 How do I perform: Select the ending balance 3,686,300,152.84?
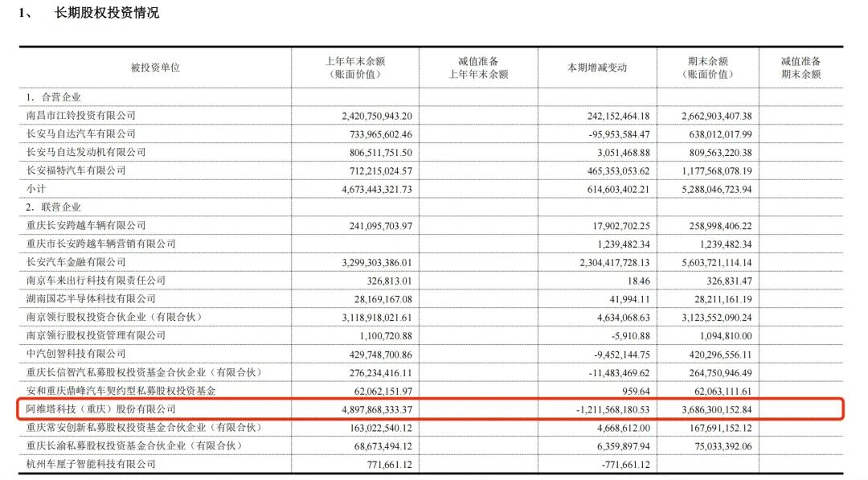point(708,409)
